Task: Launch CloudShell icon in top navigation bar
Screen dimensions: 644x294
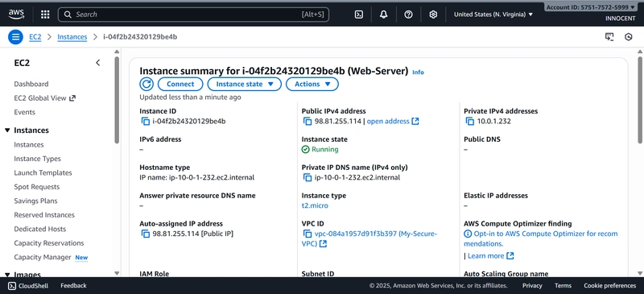Action: [x=358, y=14]
